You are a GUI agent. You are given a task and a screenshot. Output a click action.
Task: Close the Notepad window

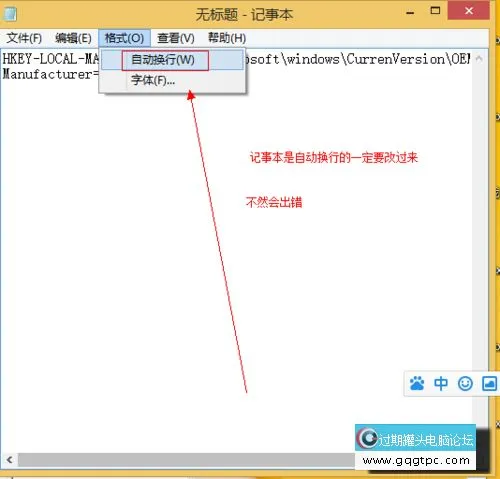(469, 11)
